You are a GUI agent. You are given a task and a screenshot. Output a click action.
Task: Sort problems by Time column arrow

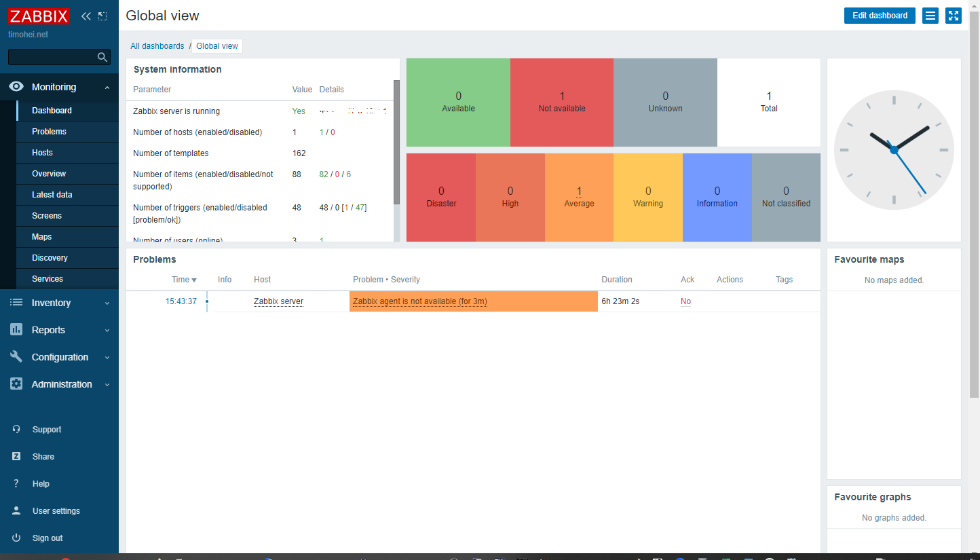pos(194,280)
